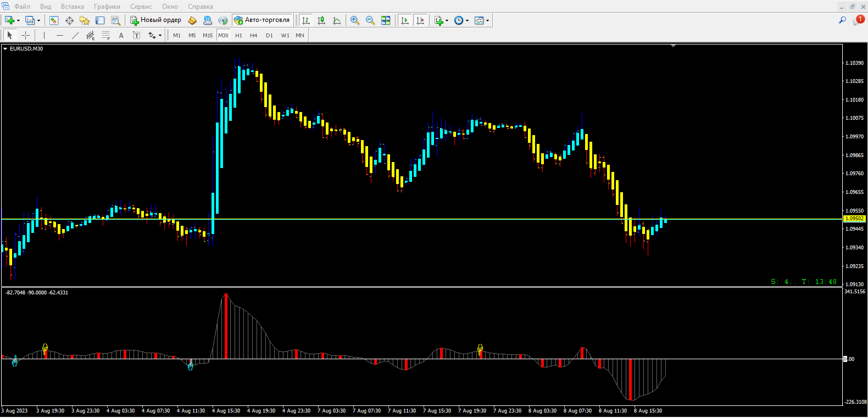Open the periodicity clock dropdown
The image size is (868, 418).
(467, 20)
